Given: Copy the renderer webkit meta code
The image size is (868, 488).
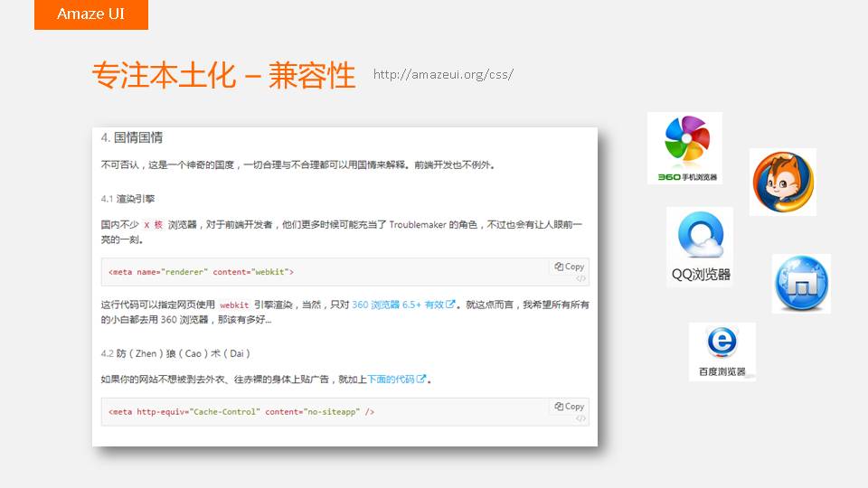Looking at the screenshot, I should tap(570, 267).
